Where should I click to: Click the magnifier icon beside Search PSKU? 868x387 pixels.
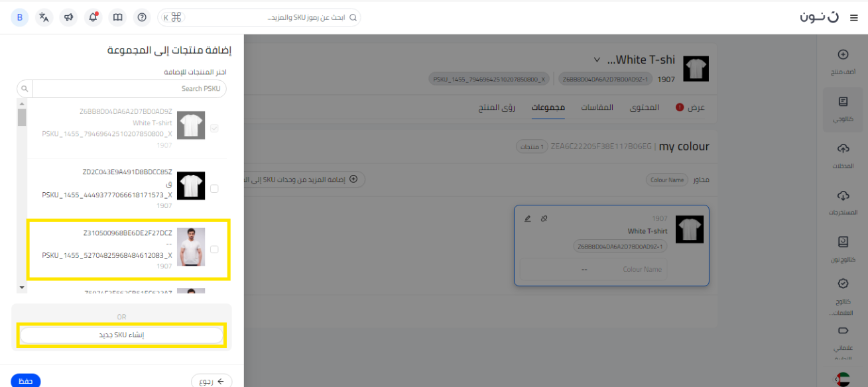click(25, 88)
